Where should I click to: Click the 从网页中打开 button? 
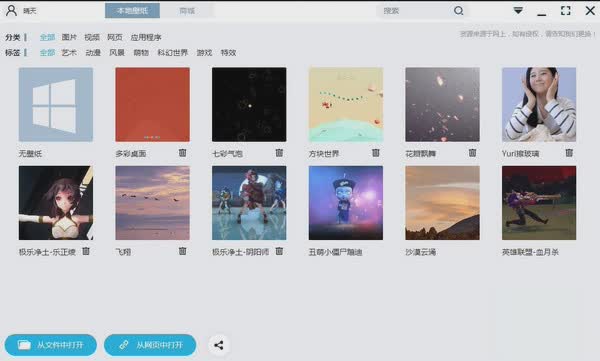pos(150,345)
